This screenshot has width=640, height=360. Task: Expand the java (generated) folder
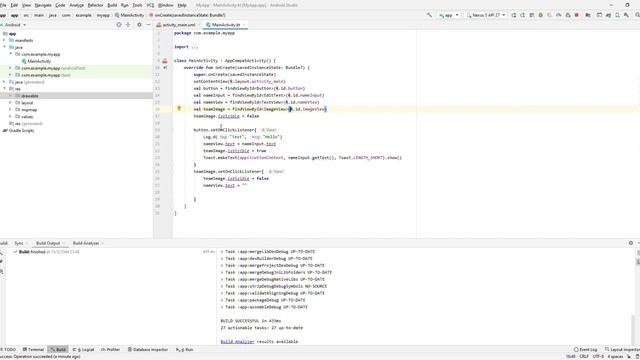click(4, 82)
